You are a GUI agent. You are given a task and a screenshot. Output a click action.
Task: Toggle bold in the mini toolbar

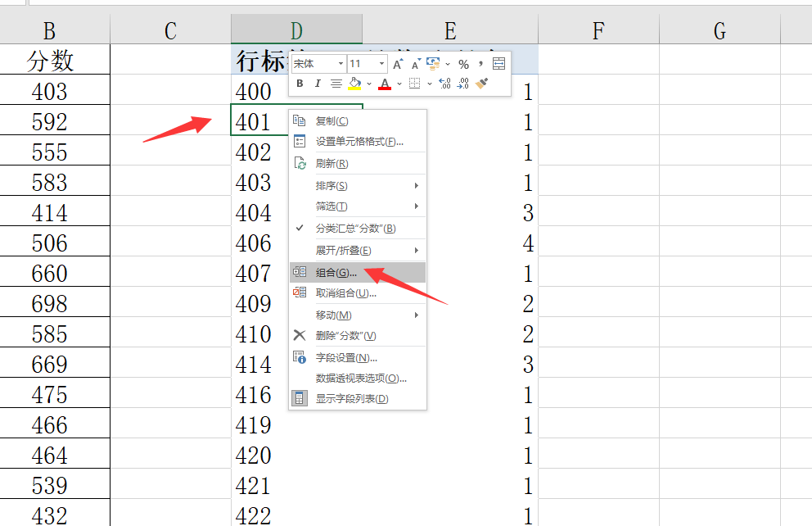tap(300, 84)
